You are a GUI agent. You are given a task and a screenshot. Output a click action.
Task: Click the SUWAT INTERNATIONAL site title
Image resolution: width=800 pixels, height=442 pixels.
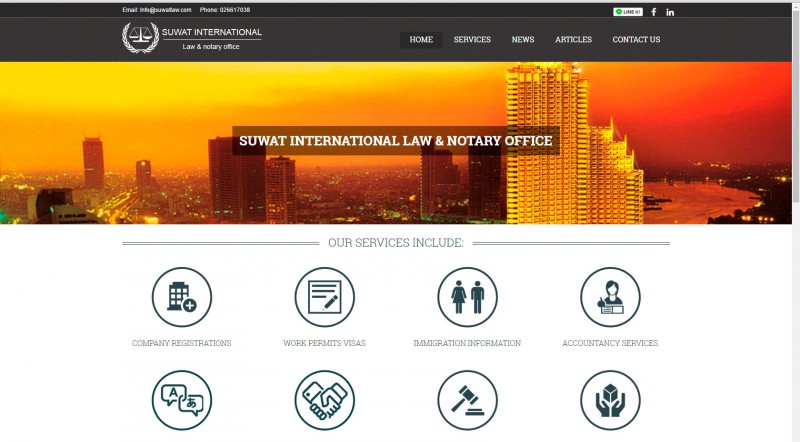212,32
